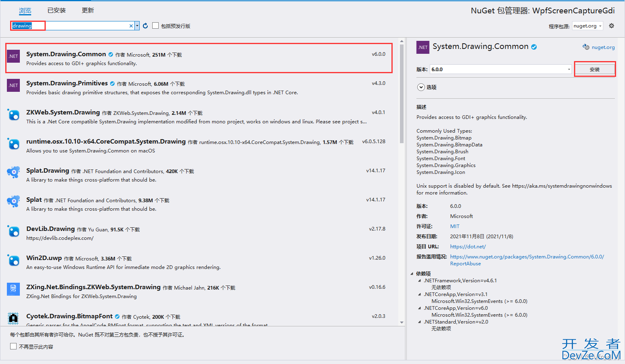Click the list scrollbar down arrow

(x=402, y=322)
